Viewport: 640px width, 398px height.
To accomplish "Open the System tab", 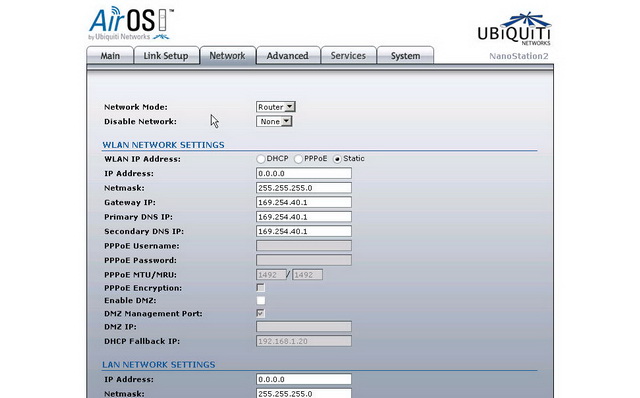I will pyautogui.click(x=405, y=56).
